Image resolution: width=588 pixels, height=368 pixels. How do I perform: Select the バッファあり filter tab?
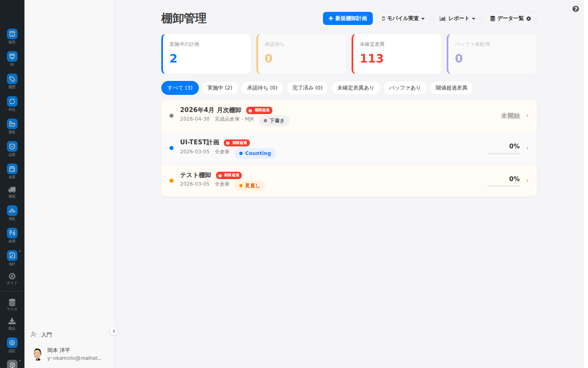405,88
